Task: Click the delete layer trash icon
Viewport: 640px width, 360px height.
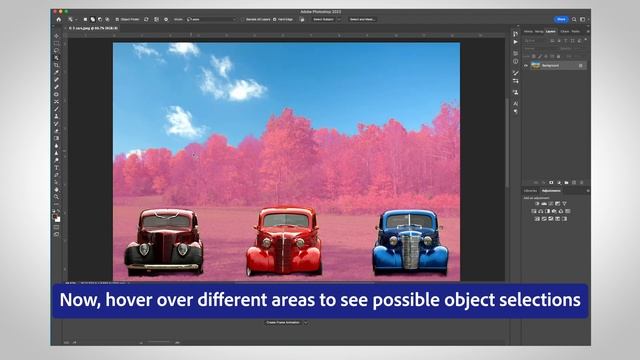Action: pyautogui.click(x=582, y=182)
